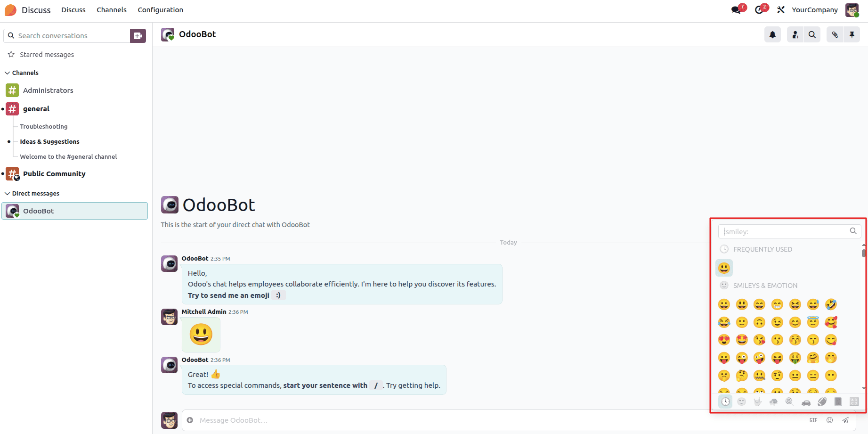Collapse the Direct messages section chevron
Screen dimensions: 868x434
click(x=7, y=194)
